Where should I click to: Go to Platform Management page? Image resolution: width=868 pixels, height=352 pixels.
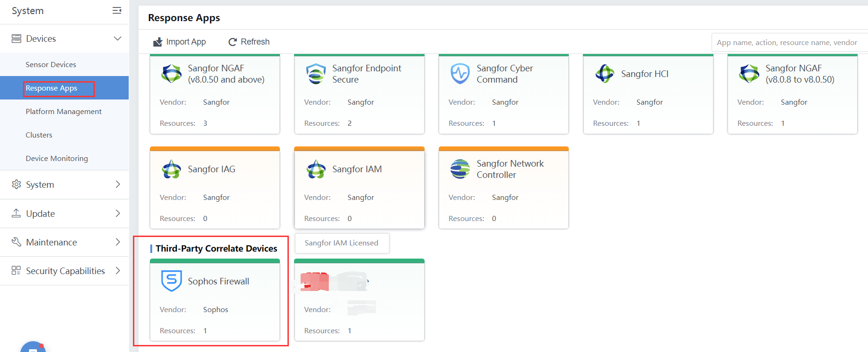click(x=63, y=111)
